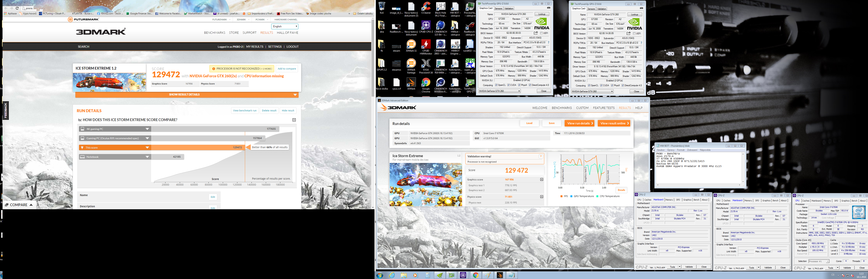This screenshot has height=279, width=868.
Task: Open the Koš recycle bin icon
Action: coord(382,8)
